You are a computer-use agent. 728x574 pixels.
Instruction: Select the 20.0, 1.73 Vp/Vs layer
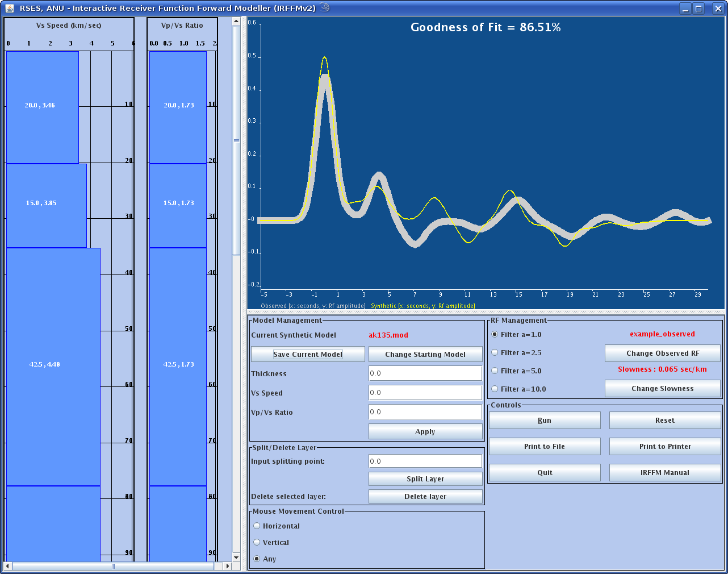pyautogui.click(x=178, y=107)
